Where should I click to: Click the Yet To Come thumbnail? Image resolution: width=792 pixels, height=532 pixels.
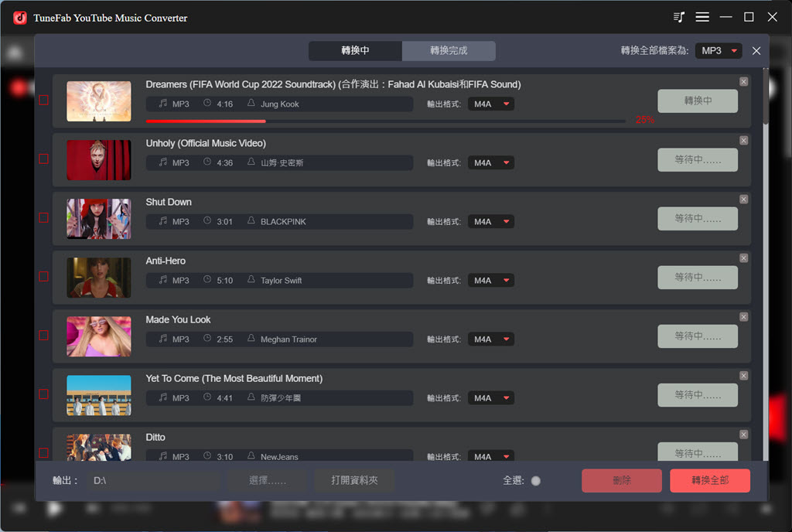tap(98, 395)
